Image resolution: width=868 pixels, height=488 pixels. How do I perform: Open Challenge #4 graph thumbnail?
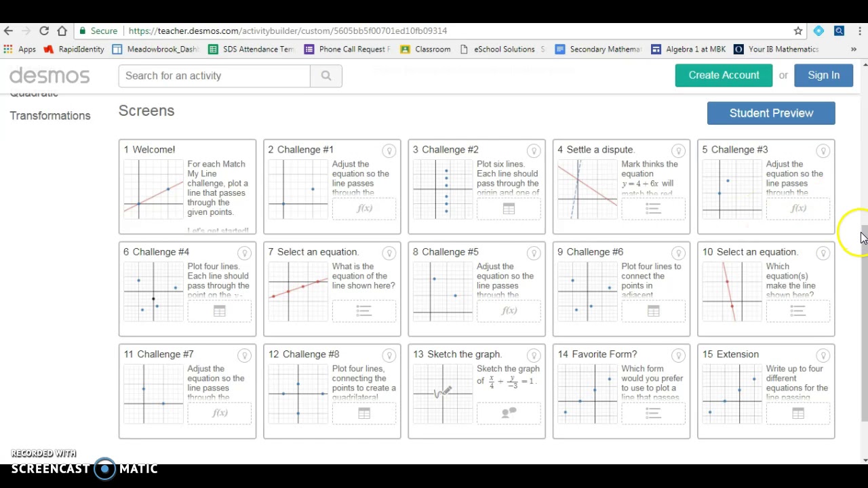(x=153, y=292)
